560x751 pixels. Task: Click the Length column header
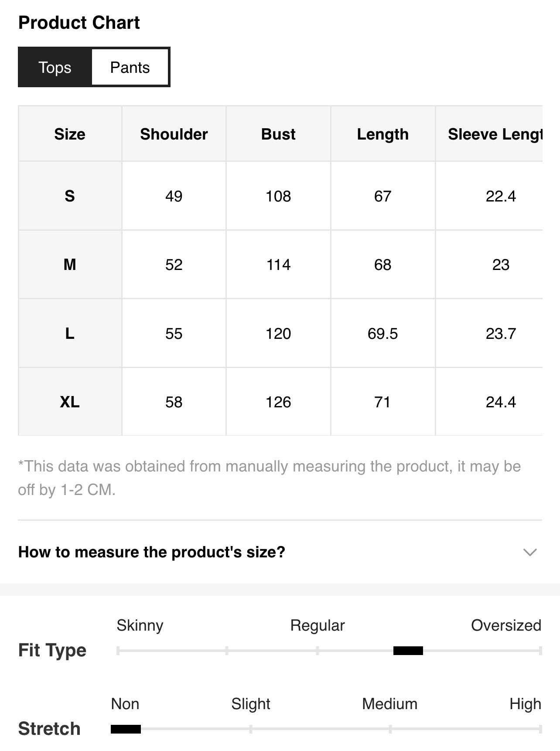383,134
